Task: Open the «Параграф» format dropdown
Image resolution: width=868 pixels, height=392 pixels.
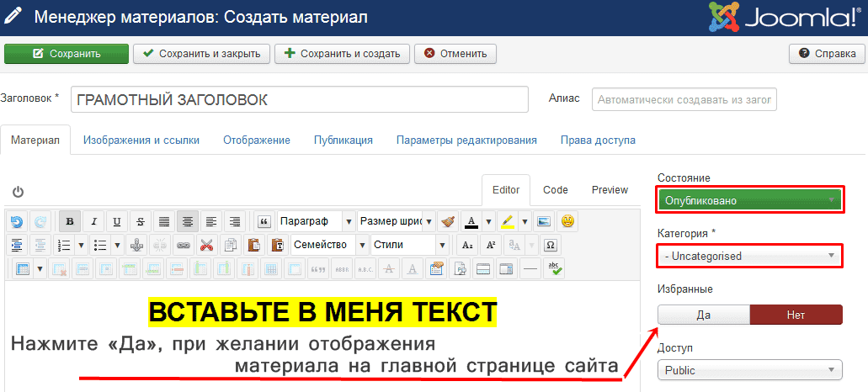Action: point(315,222)
